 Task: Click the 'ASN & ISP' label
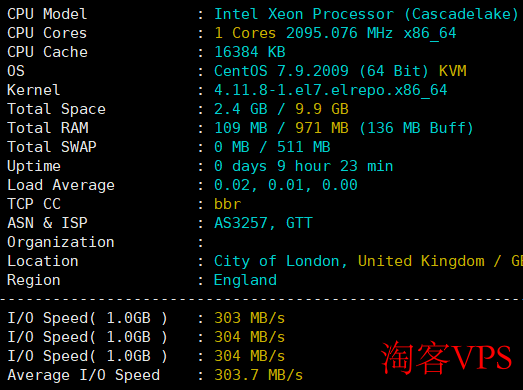pos(47,223)
